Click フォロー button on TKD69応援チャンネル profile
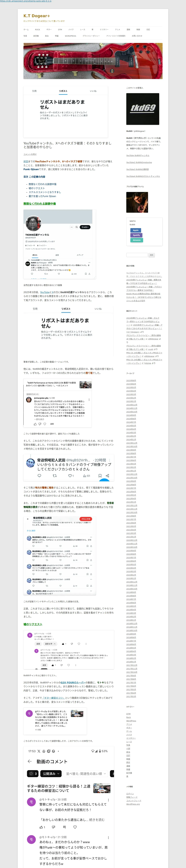The image size is (186, 868). point(85,227)
